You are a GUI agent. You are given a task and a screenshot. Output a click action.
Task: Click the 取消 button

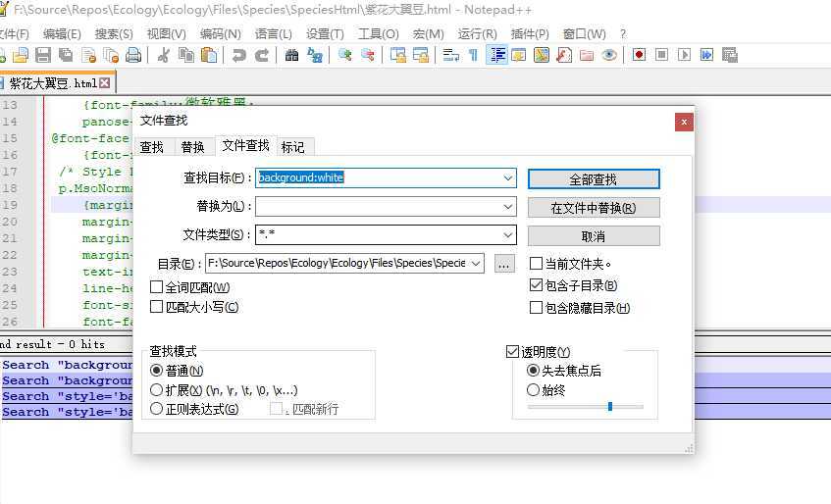click(594, 236)
